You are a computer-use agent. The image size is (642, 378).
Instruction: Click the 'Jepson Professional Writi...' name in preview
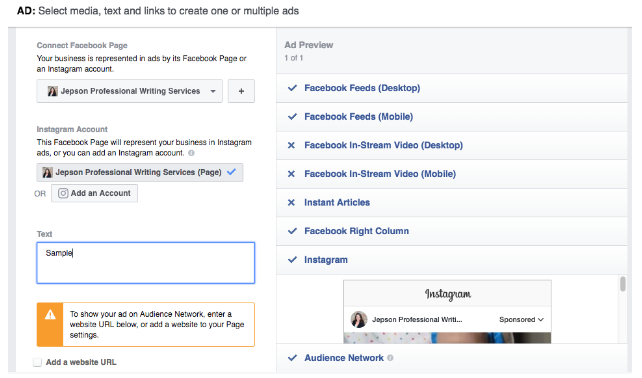[x=417, y=319]
